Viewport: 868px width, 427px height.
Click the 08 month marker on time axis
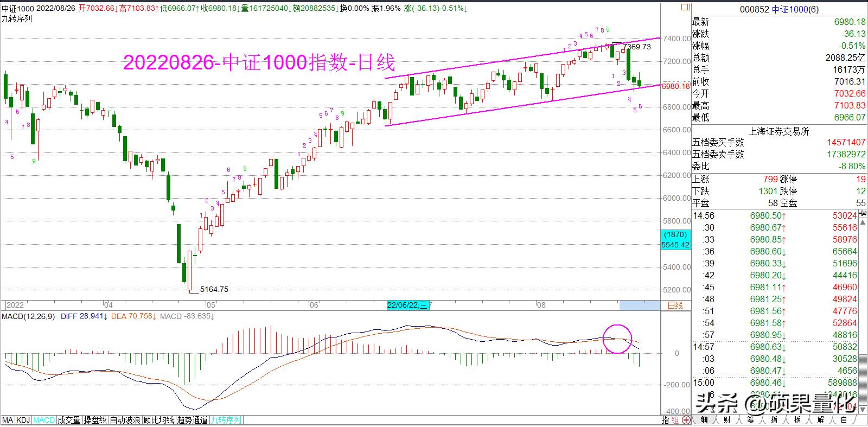pos(541,305)
